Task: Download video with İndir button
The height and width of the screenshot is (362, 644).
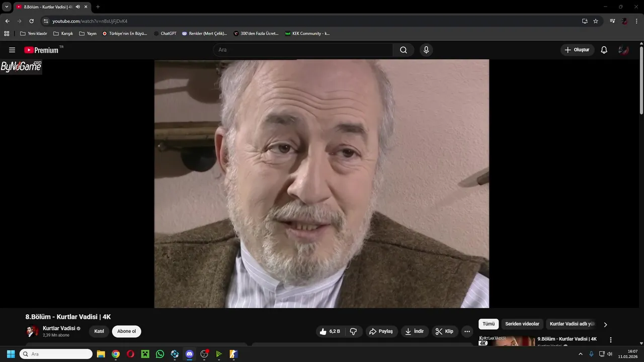Action: [415, 331]
